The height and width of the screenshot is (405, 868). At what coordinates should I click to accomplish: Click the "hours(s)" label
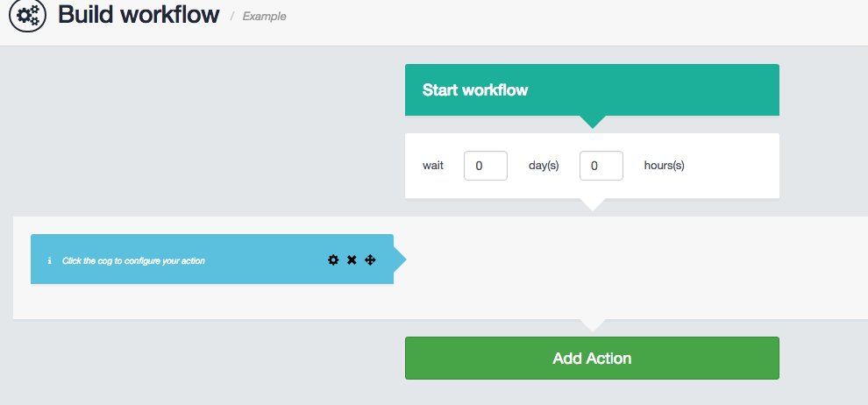[x=664, y=166]
